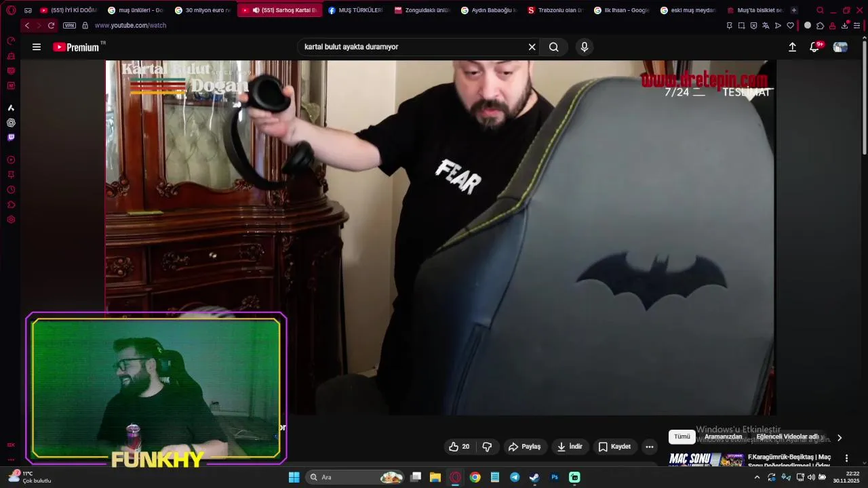The height and width of the screenshot is (488, 868).
Task: Click the grey circle toolbar icon
Action: point(808,26)
